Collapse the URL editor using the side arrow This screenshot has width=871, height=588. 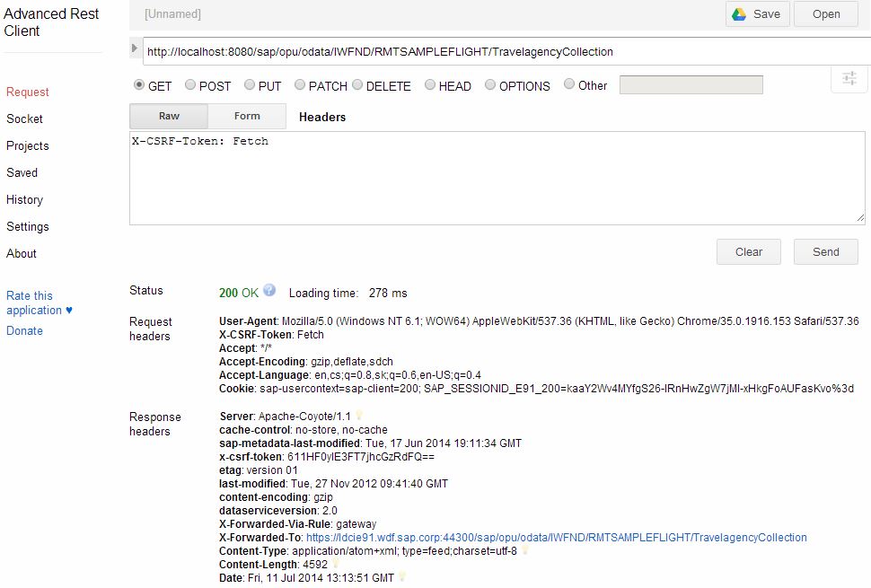[x=133, y=50]
